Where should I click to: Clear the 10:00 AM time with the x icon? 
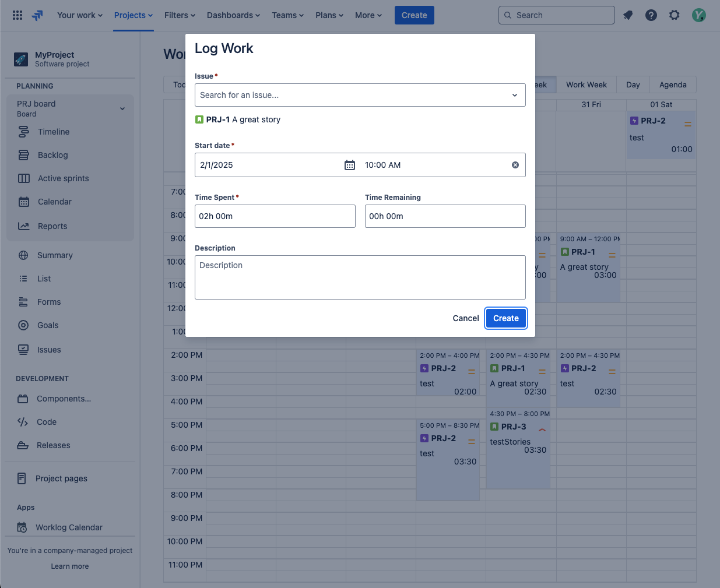coord(515,165)
